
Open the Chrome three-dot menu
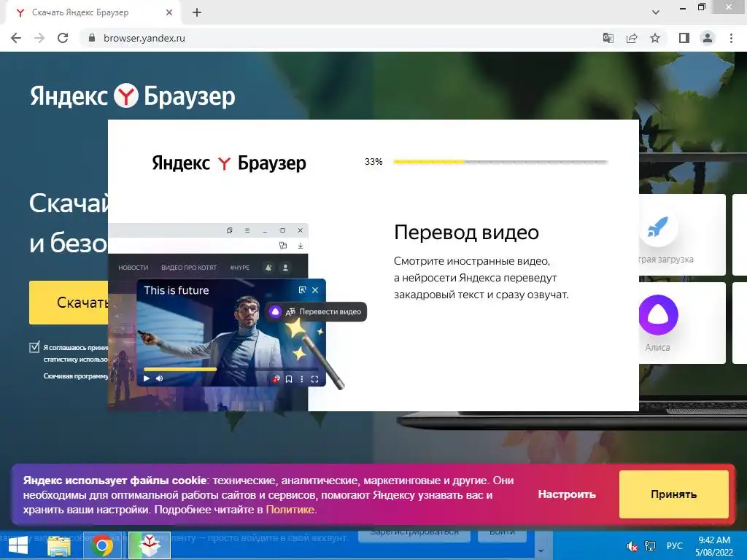coord(731,38)
